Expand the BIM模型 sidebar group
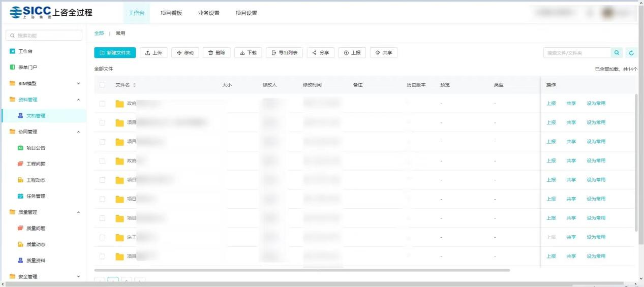Image resolution: width=644 pixels, height=287 pixels. pos(78,83)
